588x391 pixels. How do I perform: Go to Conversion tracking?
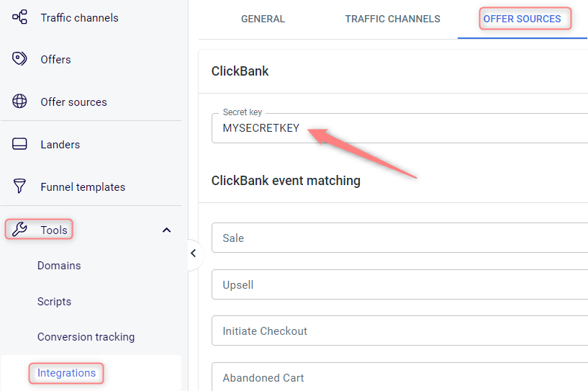86,337
